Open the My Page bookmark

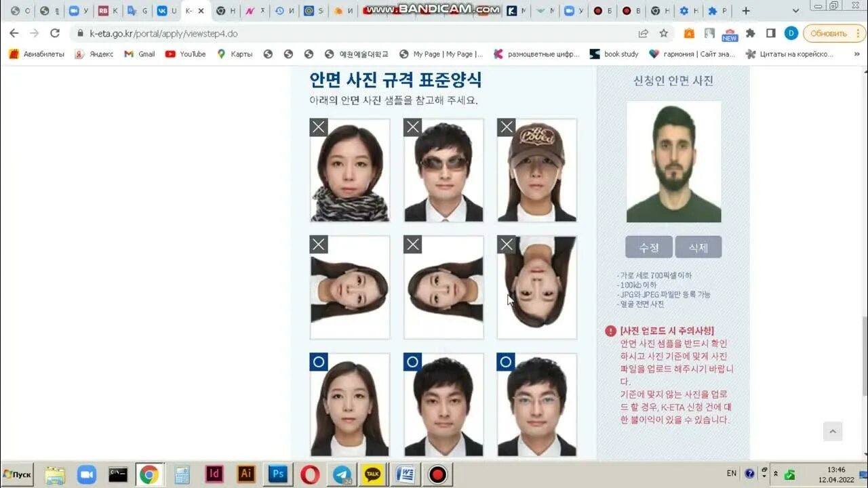[x=441, y=54]
